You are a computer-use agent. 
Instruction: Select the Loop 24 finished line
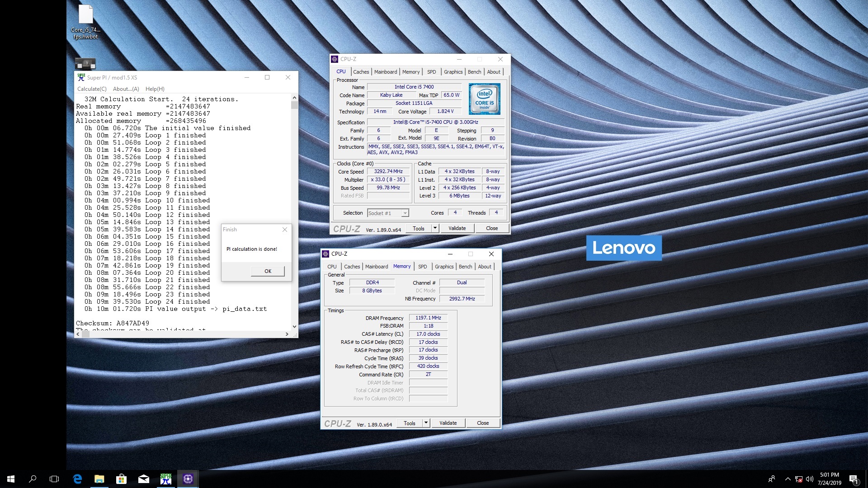[147, 302]
